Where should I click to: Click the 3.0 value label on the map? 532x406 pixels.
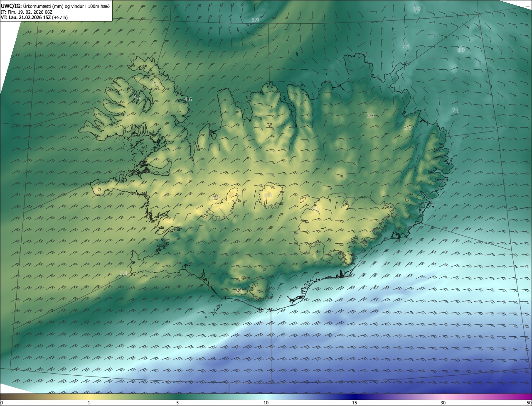(370, 115)
